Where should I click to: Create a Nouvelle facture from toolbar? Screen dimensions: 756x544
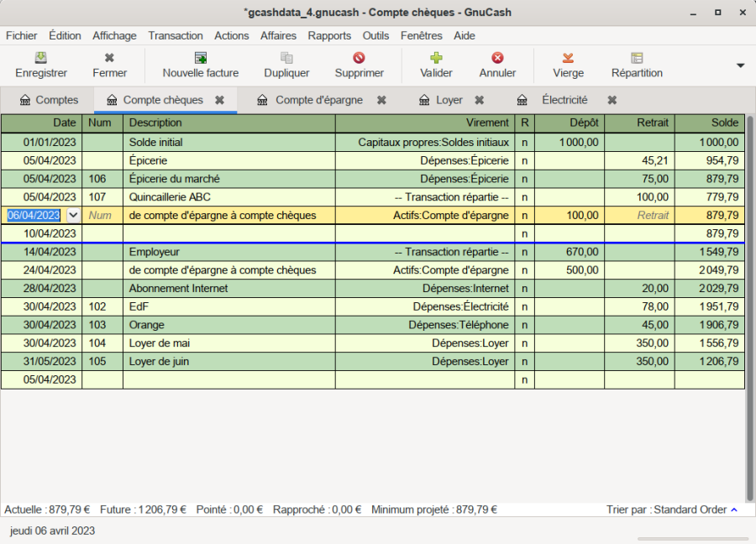[200, 58]
